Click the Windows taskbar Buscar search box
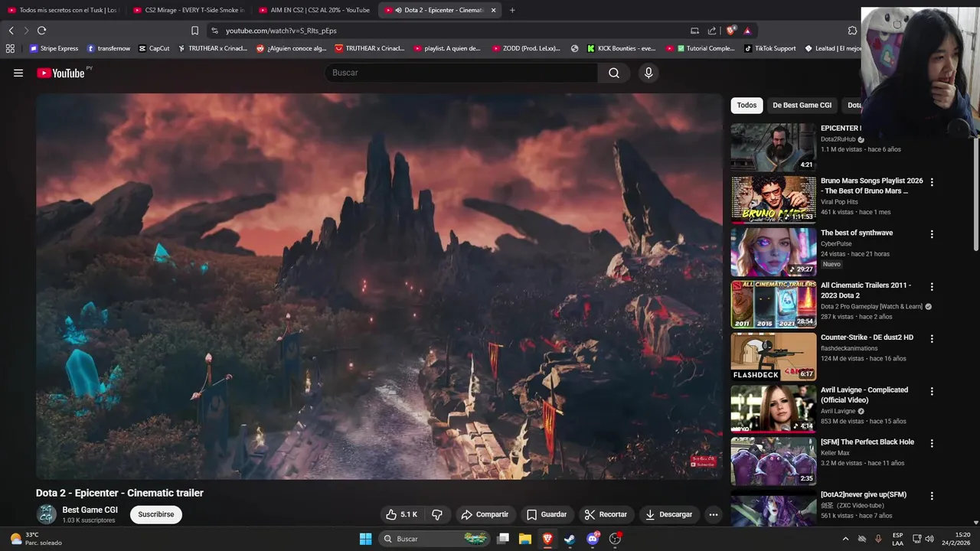 (x=434, y=539)
